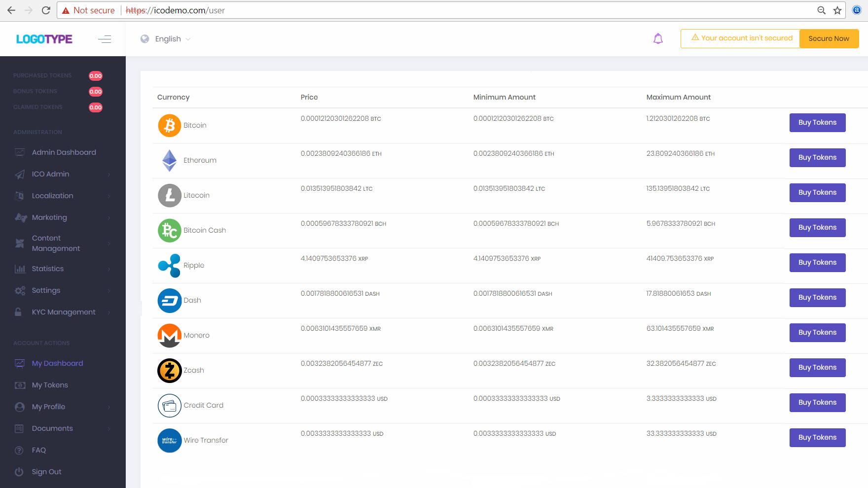The width and height of the screenshot is (868, 488).
Task: Open My Dashboard from the sidebar
Action: 57,363
